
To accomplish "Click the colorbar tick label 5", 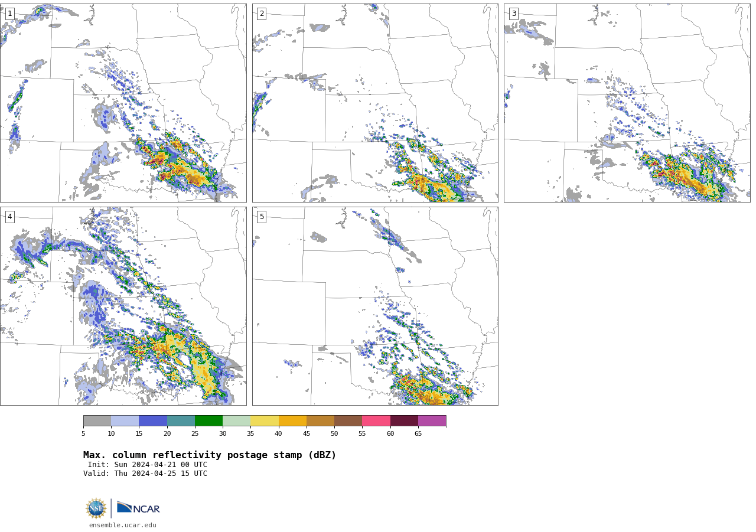I will click(83, 433).
